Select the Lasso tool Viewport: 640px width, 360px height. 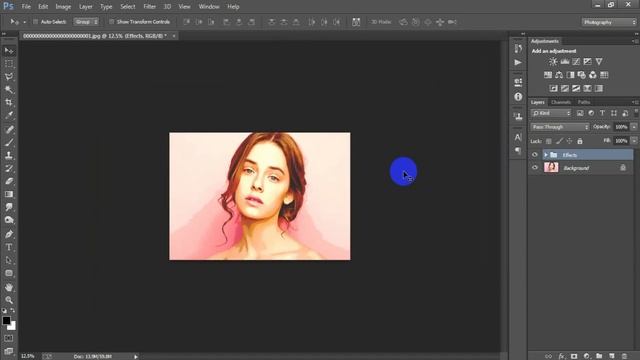click(9, 77)
